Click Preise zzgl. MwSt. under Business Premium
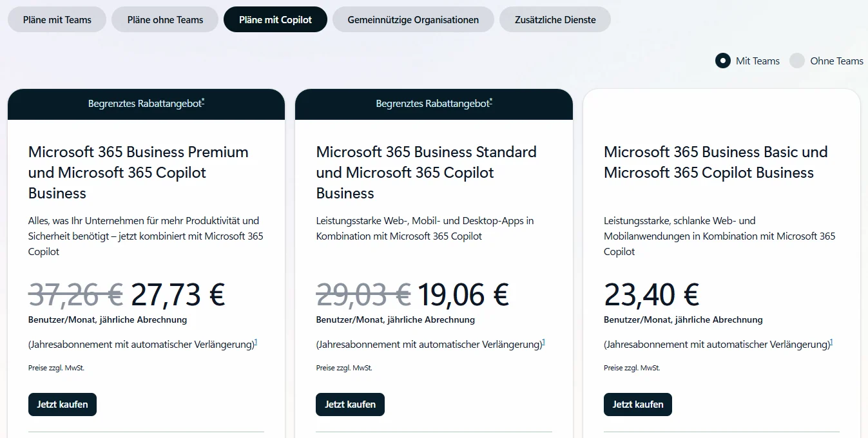This screenshot has width=868, height=438. (x=56, y=368)
